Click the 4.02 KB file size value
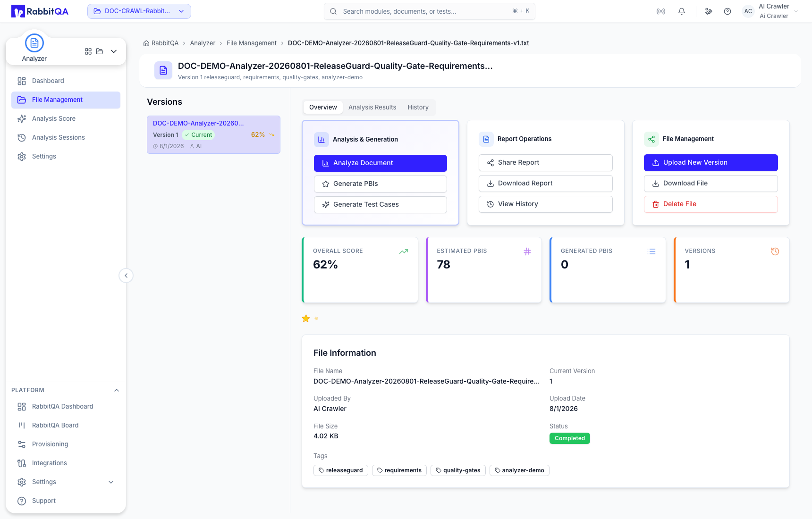Image resolution: width=812 pixels, height=519 pixels. click(326, 436)
